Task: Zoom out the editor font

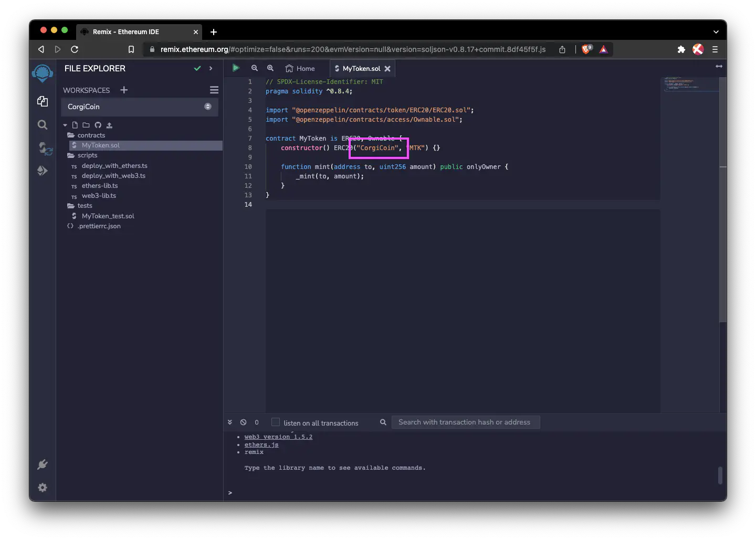Action: 255,68
